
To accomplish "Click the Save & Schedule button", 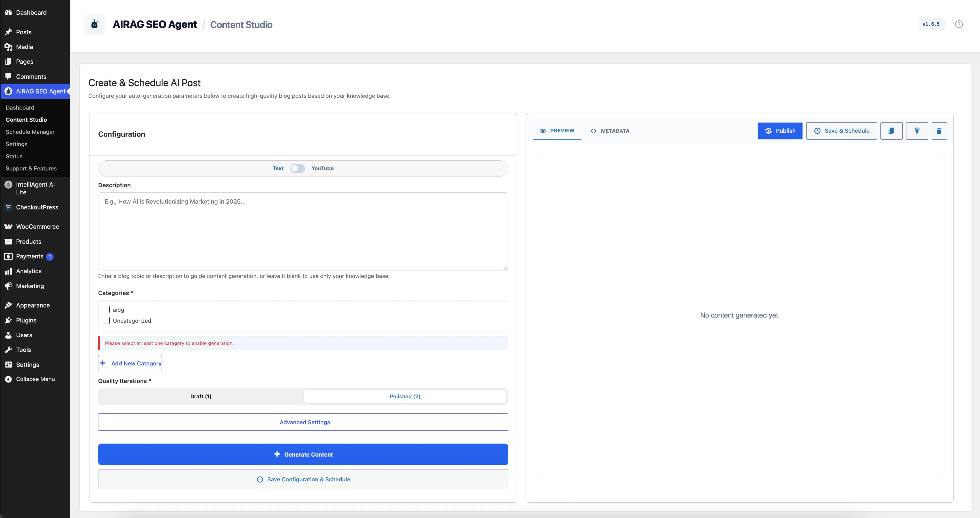I will point(841,131).
